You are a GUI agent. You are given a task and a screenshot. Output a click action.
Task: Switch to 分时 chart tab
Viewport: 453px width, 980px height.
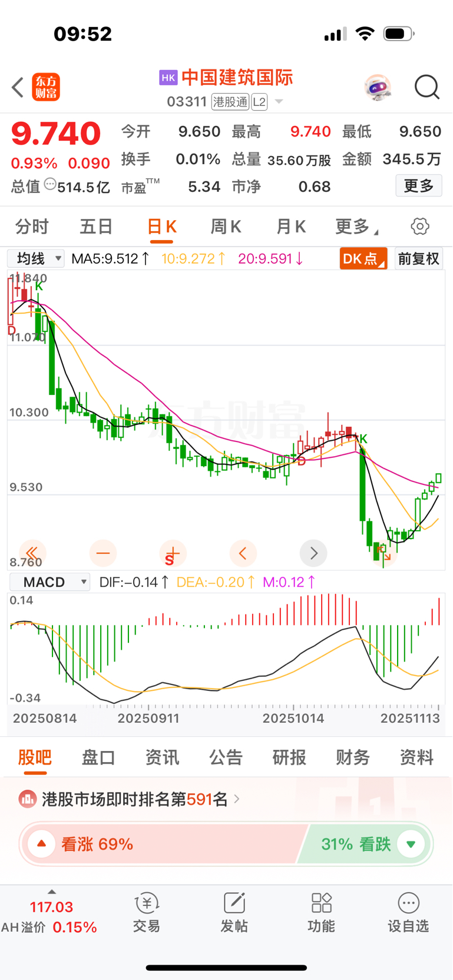pyautogui.click(x=32, y=227)
